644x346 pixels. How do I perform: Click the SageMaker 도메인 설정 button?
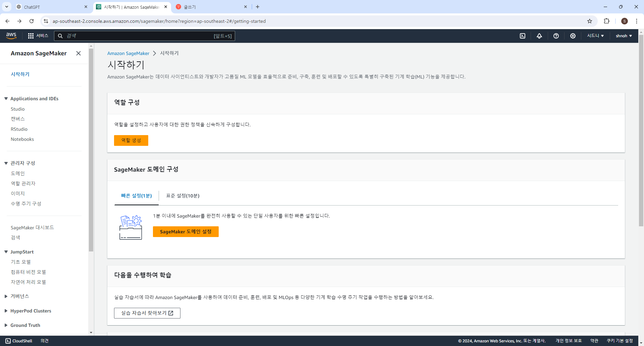click(x=186, y=232)
